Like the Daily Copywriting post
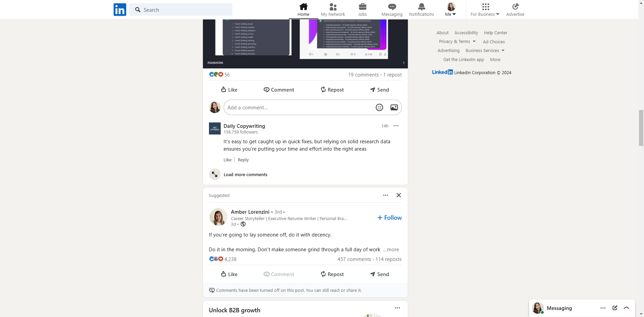Image resolution: width=644 pixels, height=317 pixels. pyautogui.click(x=229, y=90)
